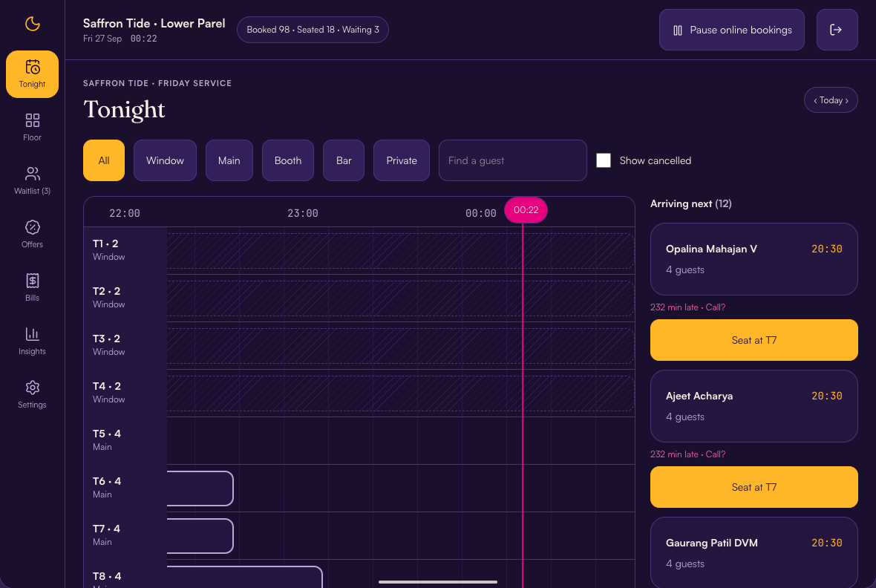Click the Find a guest search field

513,160
